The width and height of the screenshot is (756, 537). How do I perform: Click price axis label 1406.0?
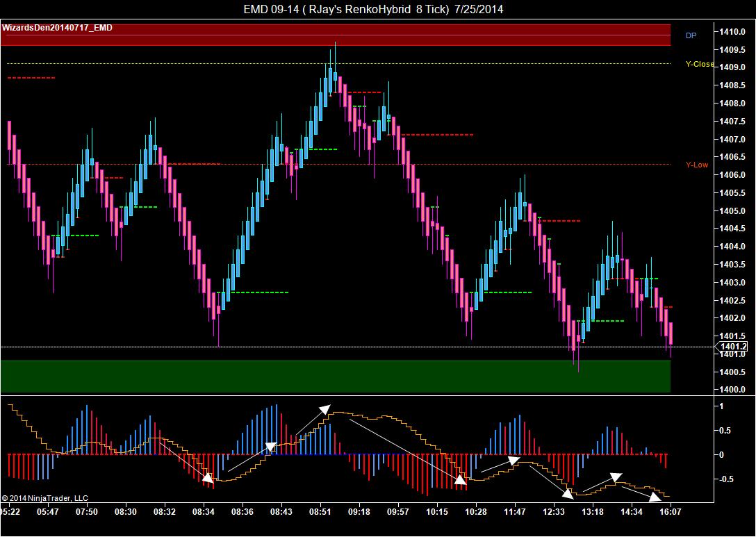pyautogui.click(x=732, y=175)
